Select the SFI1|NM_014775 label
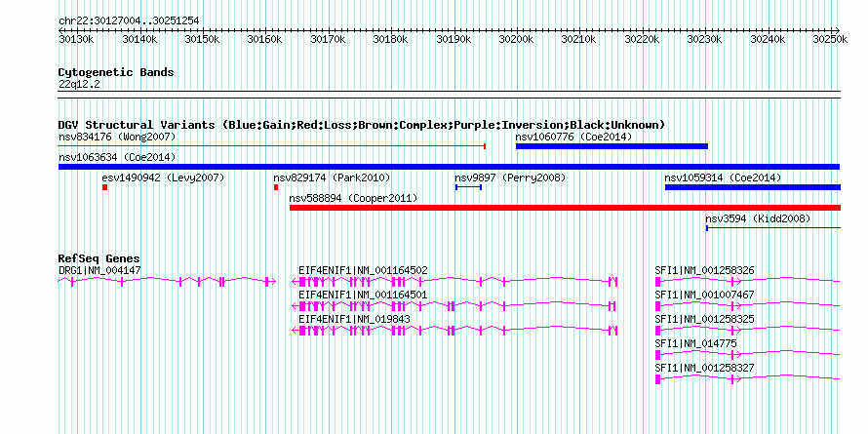 click(x=695, y=343)
